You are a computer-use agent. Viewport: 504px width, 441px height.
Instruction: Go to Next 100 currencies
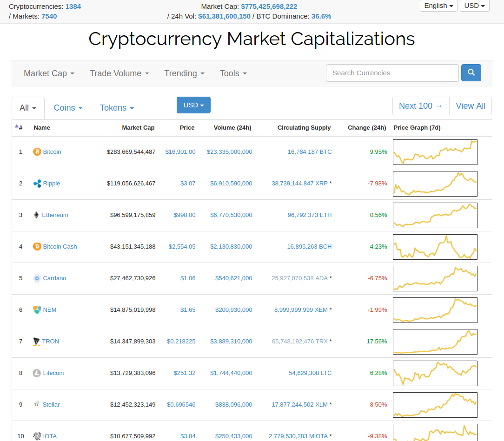(421, 106)
